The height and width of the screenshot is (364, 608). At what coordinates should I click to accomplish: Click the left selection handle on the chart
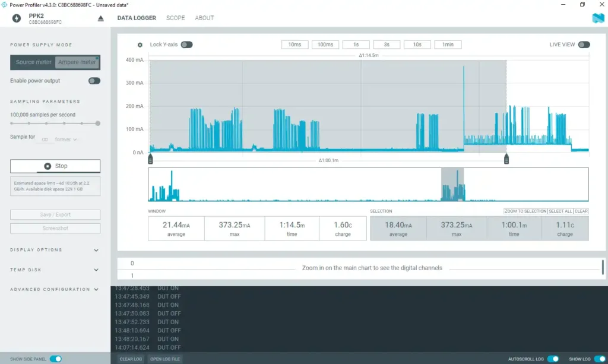150,159
